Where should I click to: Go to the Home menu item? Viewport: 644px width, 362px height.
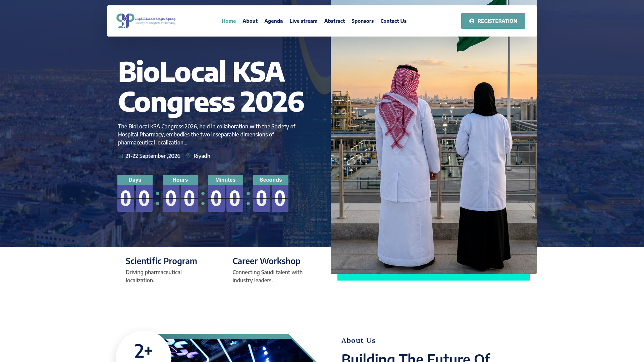229,21
